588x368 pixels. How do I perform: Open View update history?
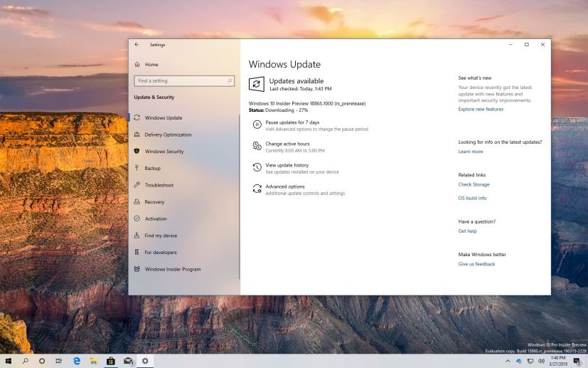click(287, 165)
